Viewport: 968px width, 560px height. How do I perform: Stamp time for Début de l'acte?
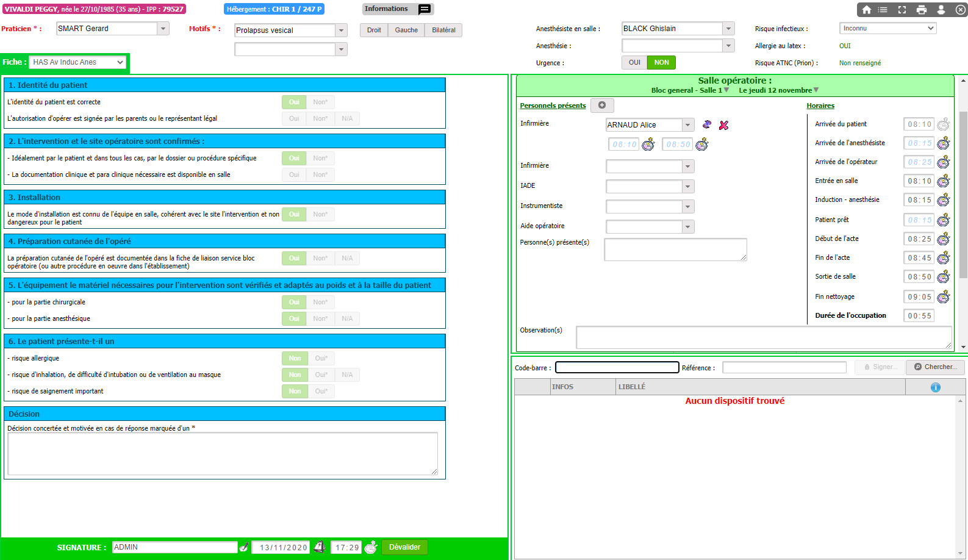pyautogui.click(x=944, y=239)
